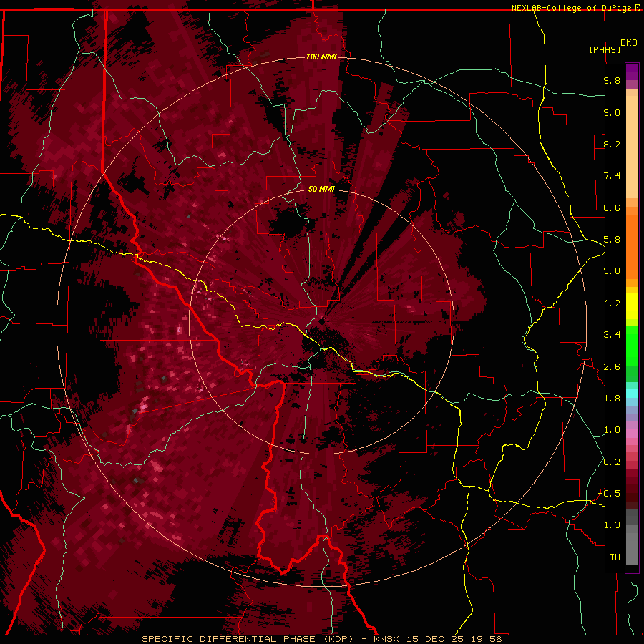Click the yellow segment of the color bar
The height and width of the screenshot is (644, 644).
pyautogui.click(x=632, y=306)
